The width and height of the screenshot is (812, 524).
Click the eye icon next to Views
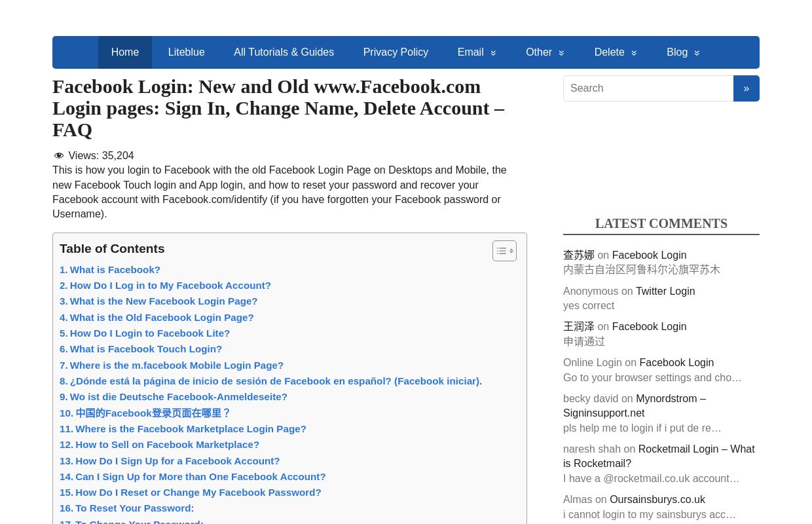click(x=59, y=156)
